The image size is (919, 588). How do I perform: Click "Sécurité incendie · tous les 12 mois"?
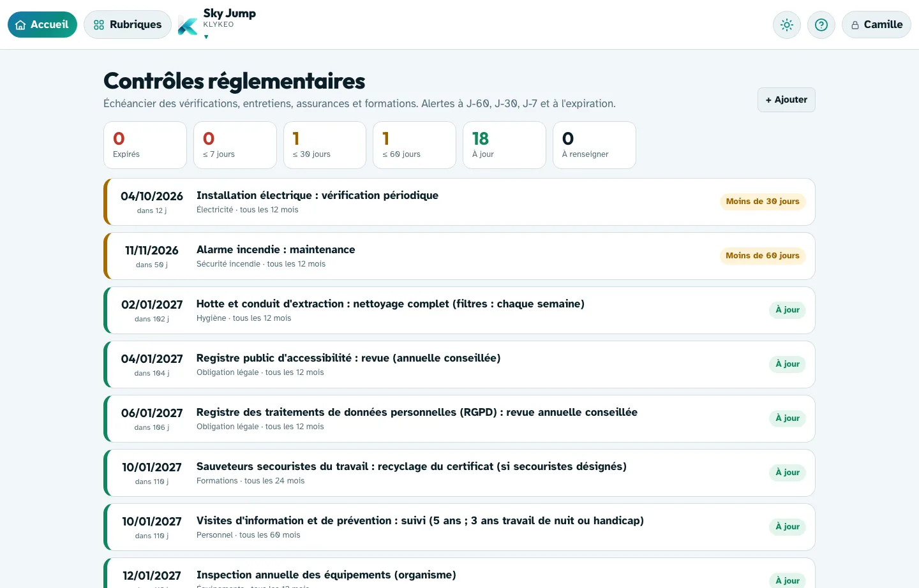(261, 264)
